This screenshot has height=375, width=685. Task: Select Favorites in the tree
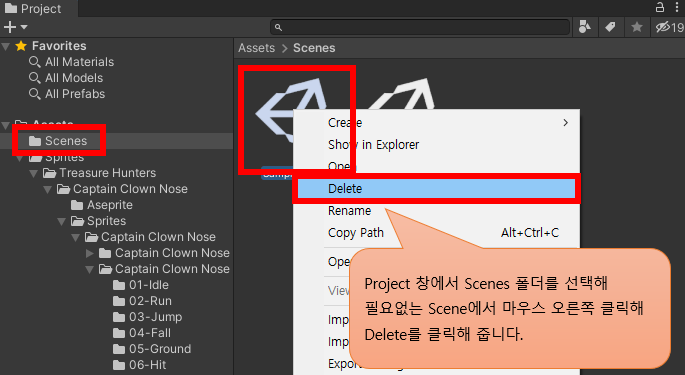[59, 46]
